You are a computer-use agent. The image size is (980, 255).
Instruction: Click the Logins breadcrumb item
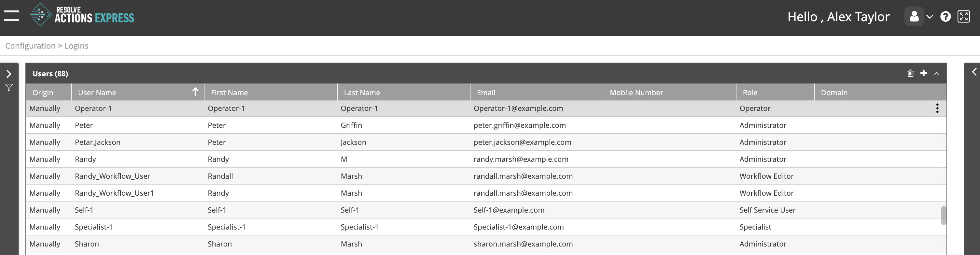tap(76, 46)
